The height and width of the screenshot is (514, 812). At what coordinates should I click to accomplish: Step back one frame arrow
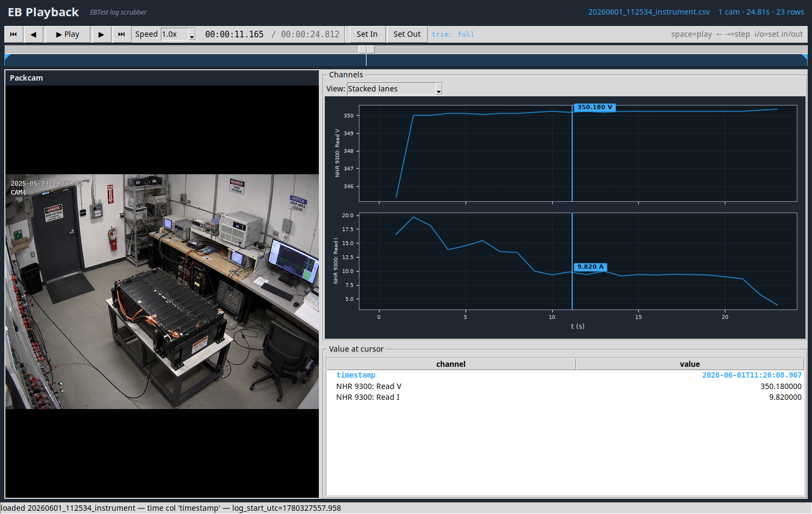click(x=34, y=34)
